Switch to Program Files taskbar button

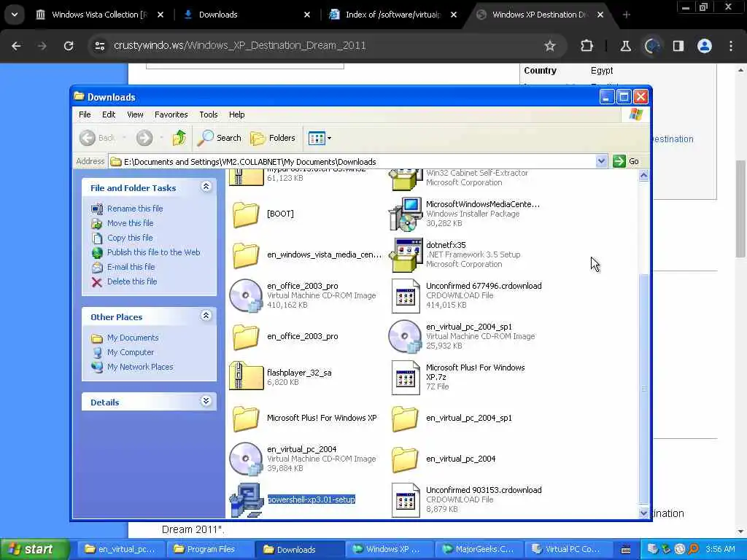[209, 549]
